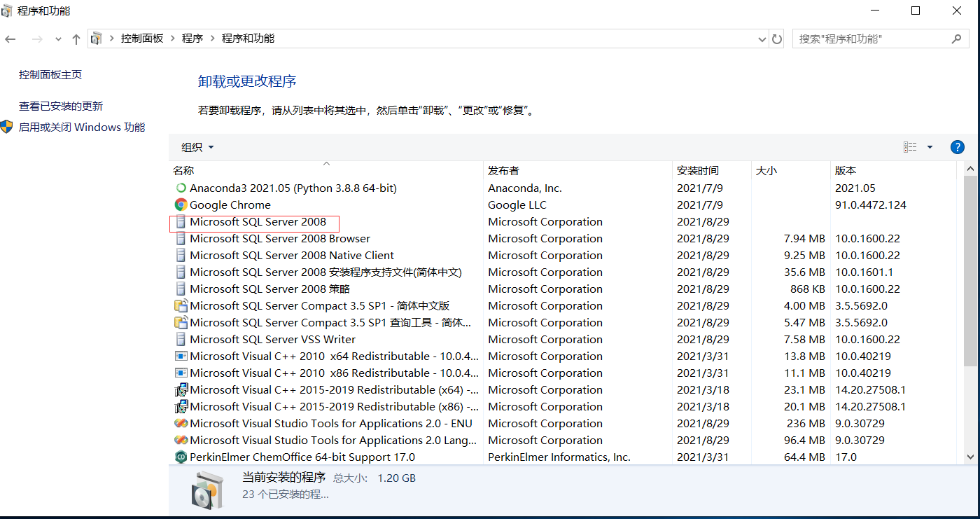This screenshot has height=519, width=980.
Task: Sort list by 安装时间 column header
Action: click(697, 170)
